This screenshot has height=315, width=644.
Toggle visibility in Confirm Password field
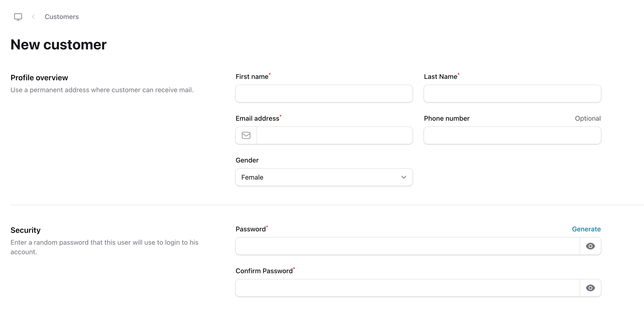[x=590, y=288]
